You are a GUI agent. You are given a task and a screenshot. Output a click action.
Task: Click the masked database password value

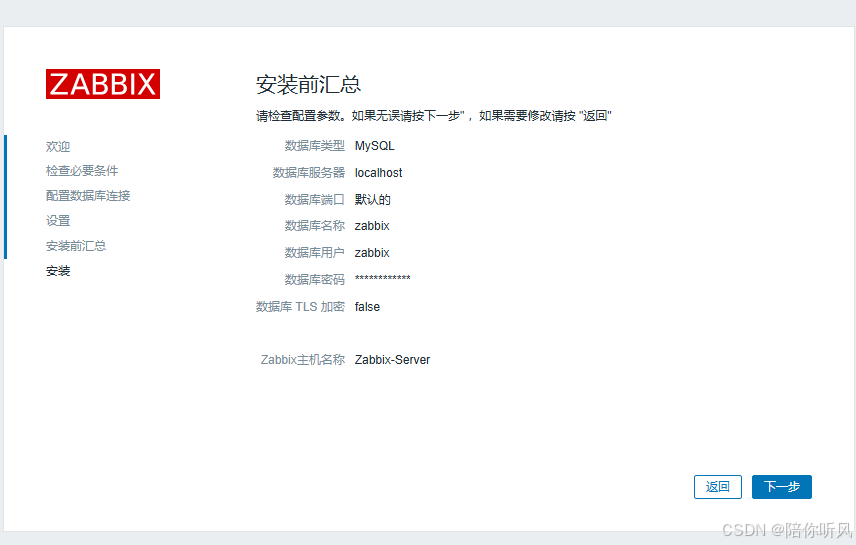383,279
